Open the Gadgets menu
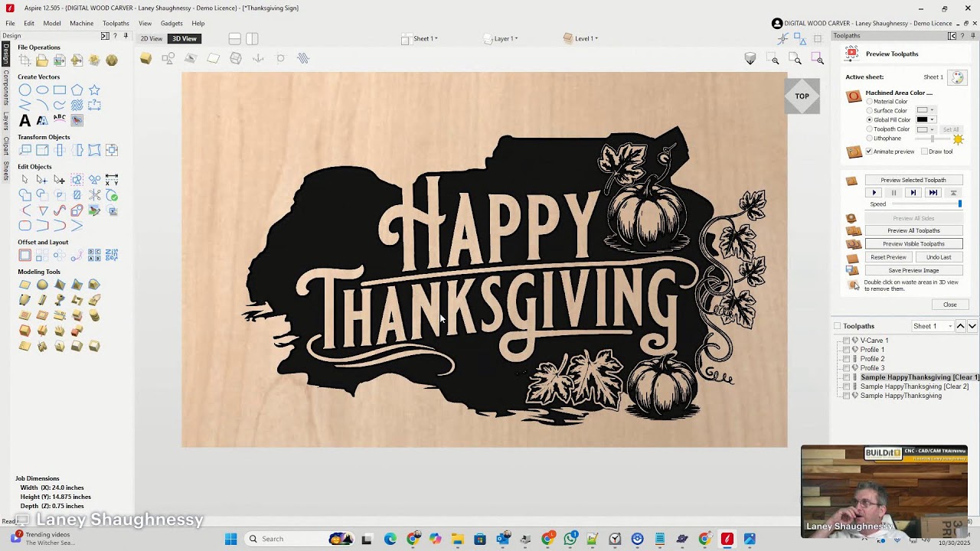 (171, 23)
